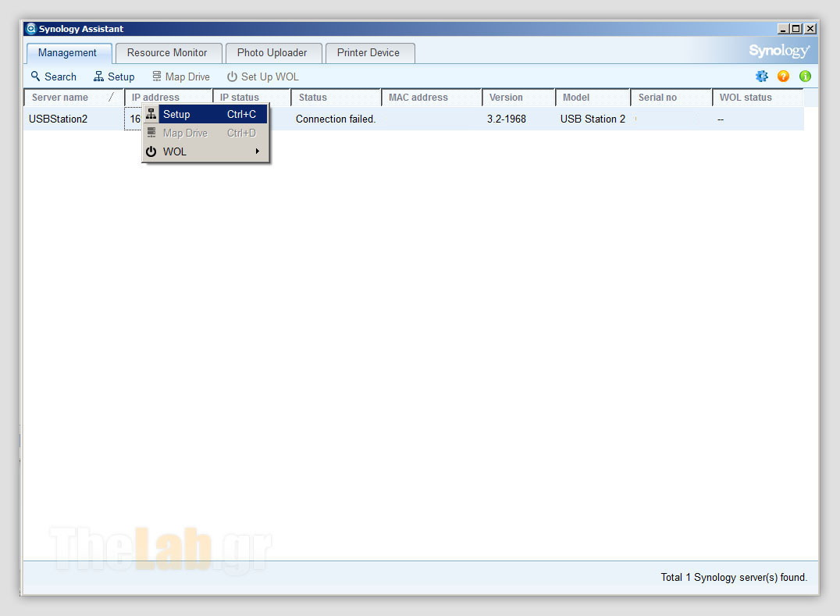Sort by the MAC address column header

click(431, 98)
